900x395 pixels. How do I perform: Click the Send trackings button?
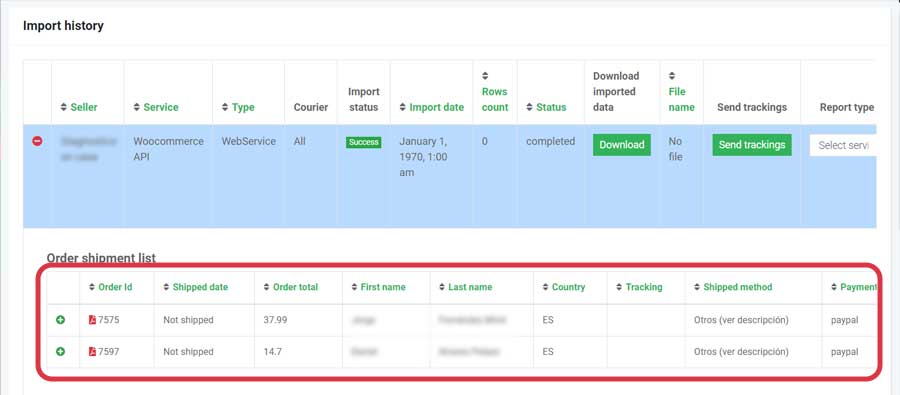[752, 145]
